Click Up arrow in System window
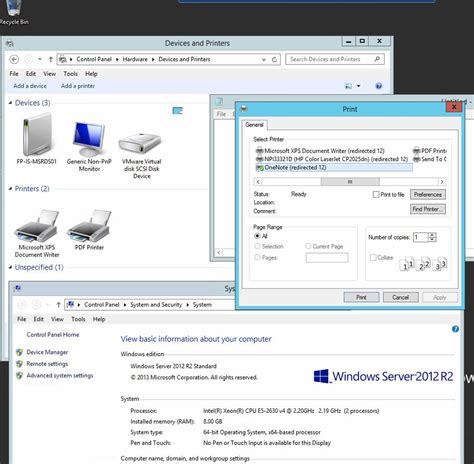This screenshot has height=464, width=474. [58, 305]
